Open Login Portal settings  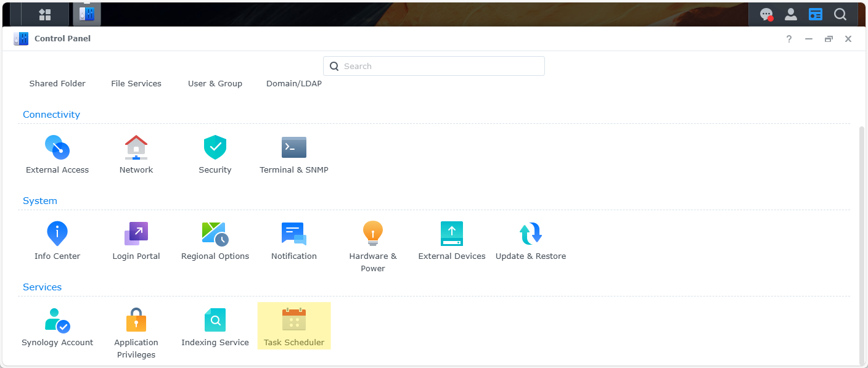tap(136, 234)
